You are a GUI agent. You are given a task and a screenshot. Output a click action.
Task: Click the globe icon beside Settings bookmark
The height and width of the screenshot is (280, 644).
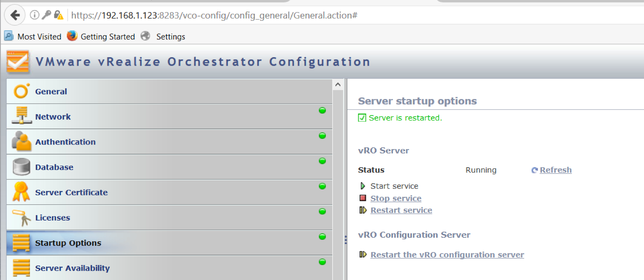pos(145,36)
